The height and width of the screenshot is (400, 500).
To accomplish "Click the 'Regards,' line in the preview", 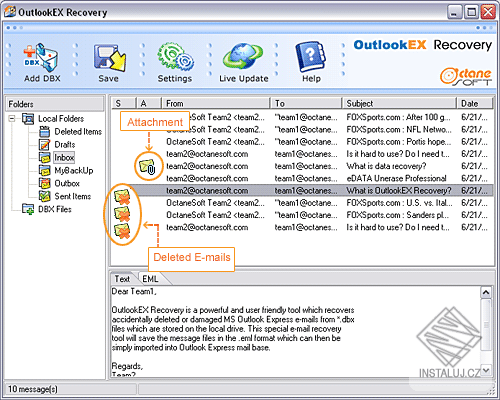I will tap(127, 366).
